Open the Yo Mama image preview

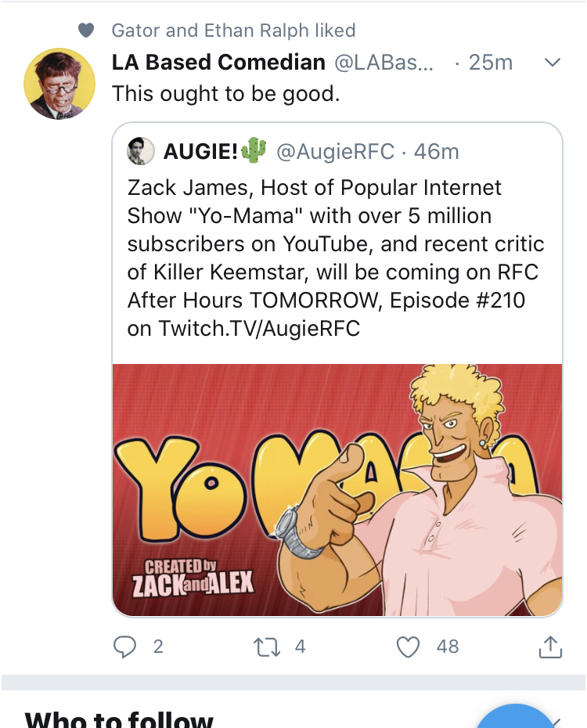337,490
